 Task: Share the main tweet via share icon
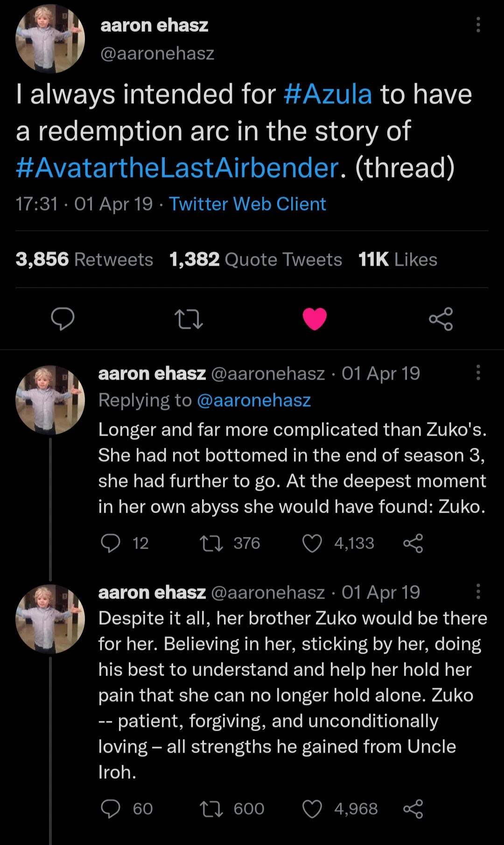441,319
